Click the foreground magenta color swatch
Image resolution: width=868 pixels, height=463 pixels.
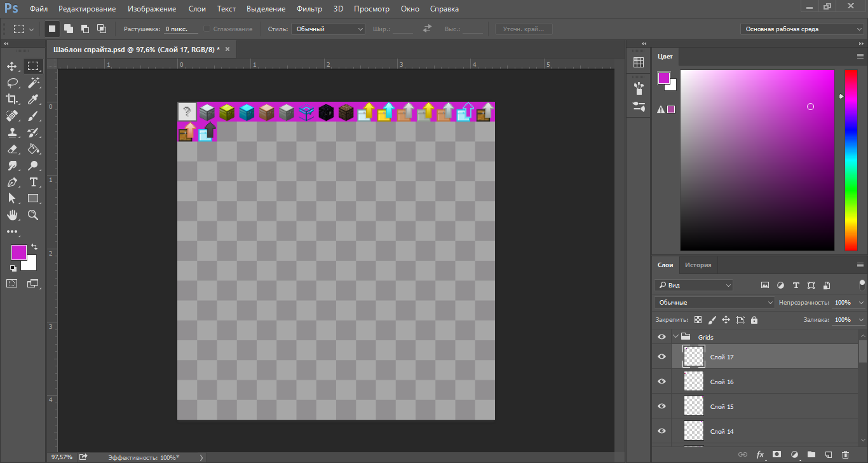click(x=18, y=252)
